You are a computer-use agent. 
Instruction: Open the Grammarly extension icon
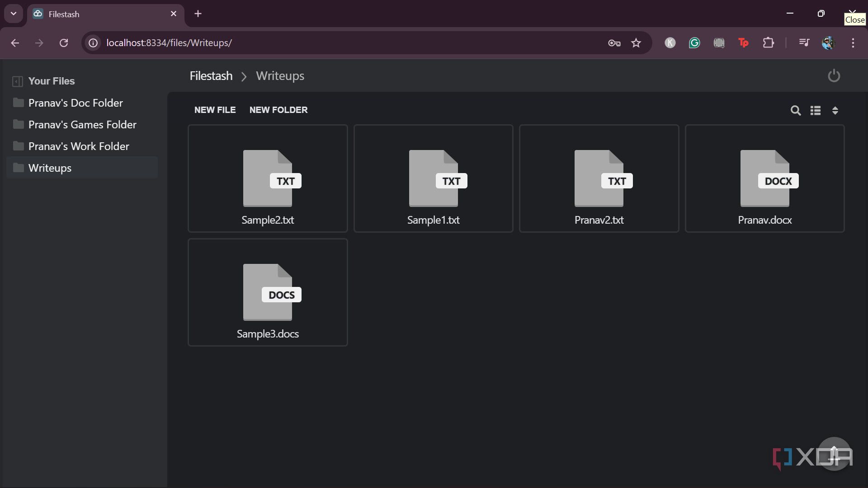[x=694, y=43]
